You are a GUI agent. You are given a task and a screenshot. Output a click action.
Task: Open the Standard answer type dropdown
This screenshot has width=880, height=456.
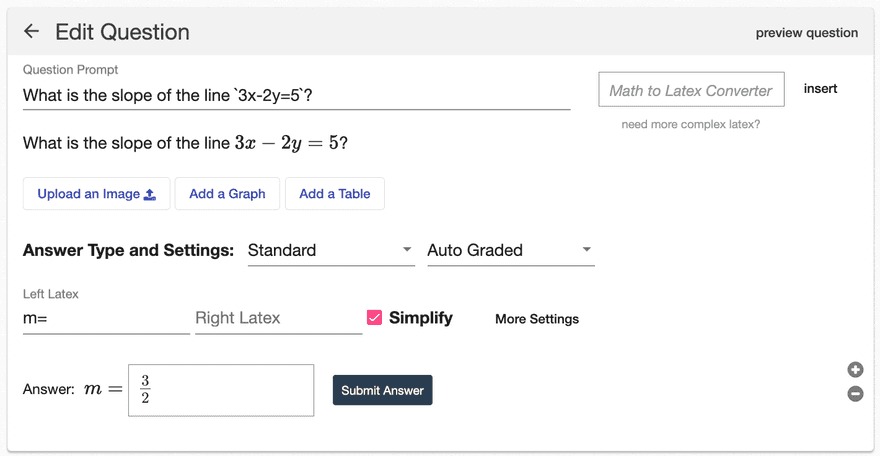click(x=331, y=250)
